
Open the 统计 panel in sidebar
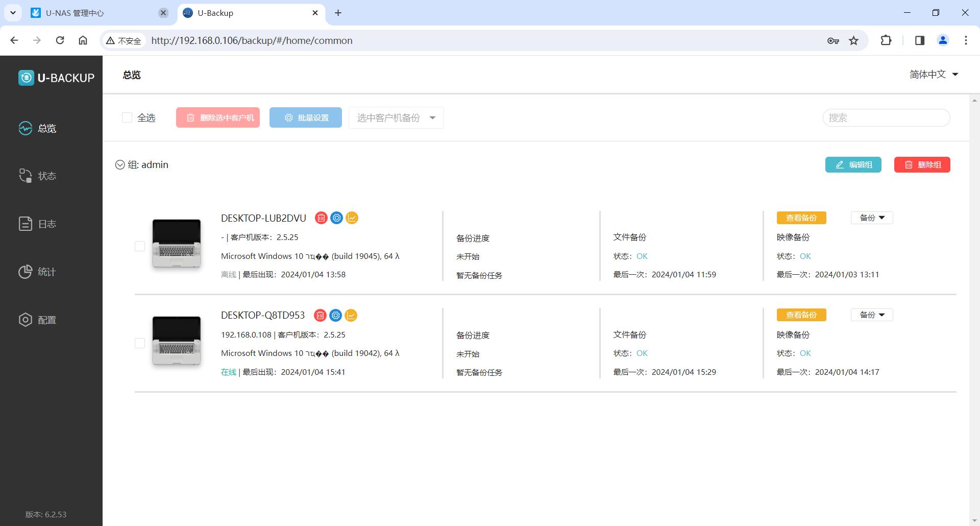[x=46, y=272]
